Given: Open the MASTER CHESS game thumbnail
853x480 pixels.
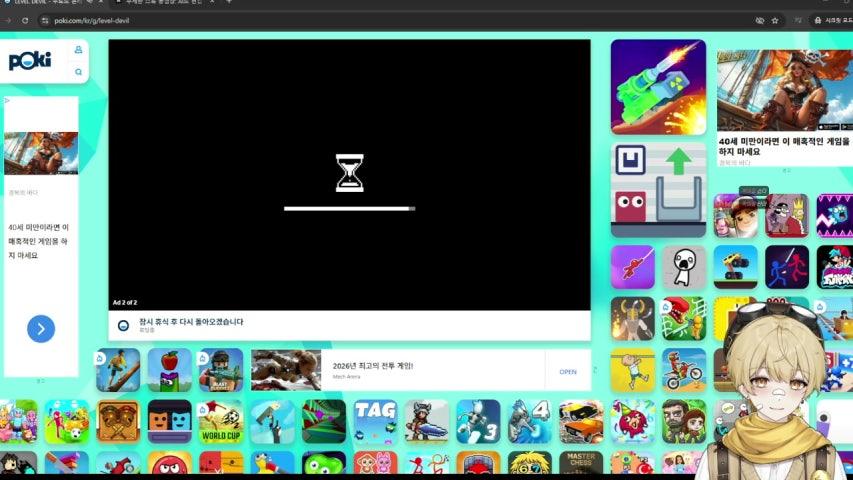Looking at the screenshot, I should [x=581, y=463].
